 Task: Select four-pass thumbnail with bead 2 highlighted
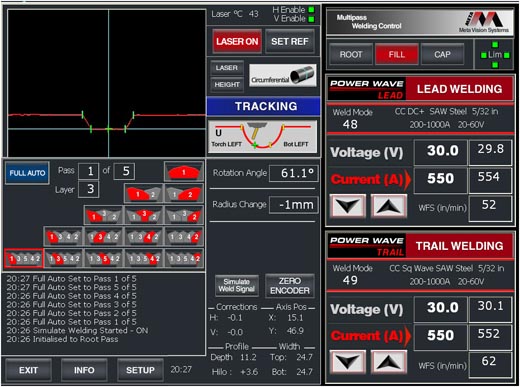184,237
